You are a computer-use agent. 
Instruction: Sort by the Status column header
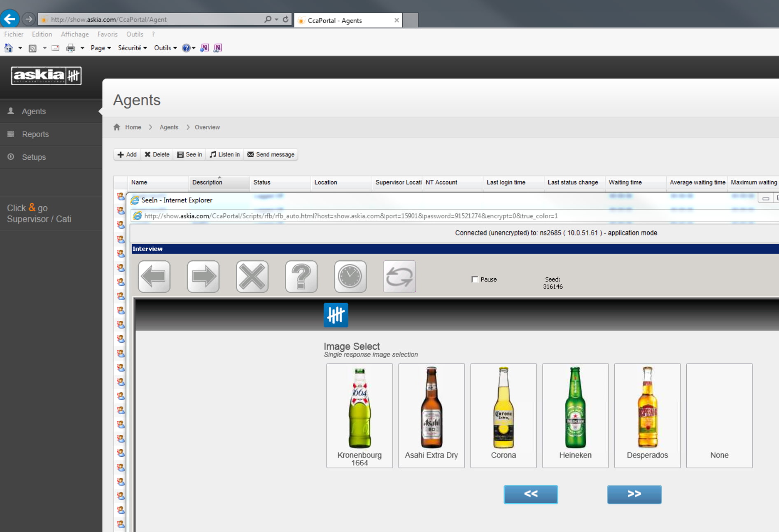[x=262, y=182]
